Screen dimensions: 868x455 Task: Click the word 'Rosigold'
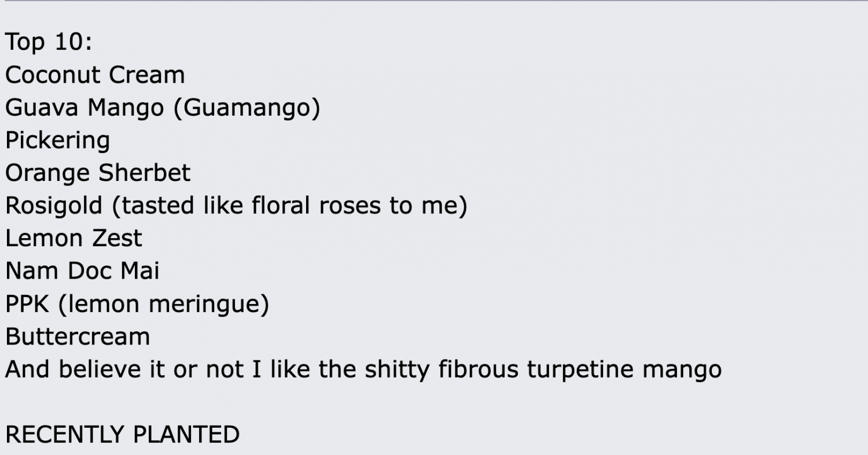click(x=54, y=206)
